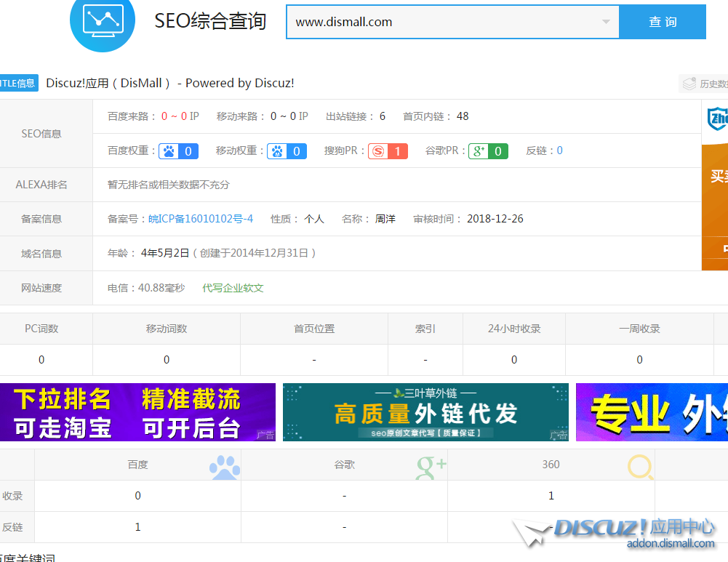Click the 搜狗PR red S badge
Viewport: 728px width, 562px height.
point(388,151)
